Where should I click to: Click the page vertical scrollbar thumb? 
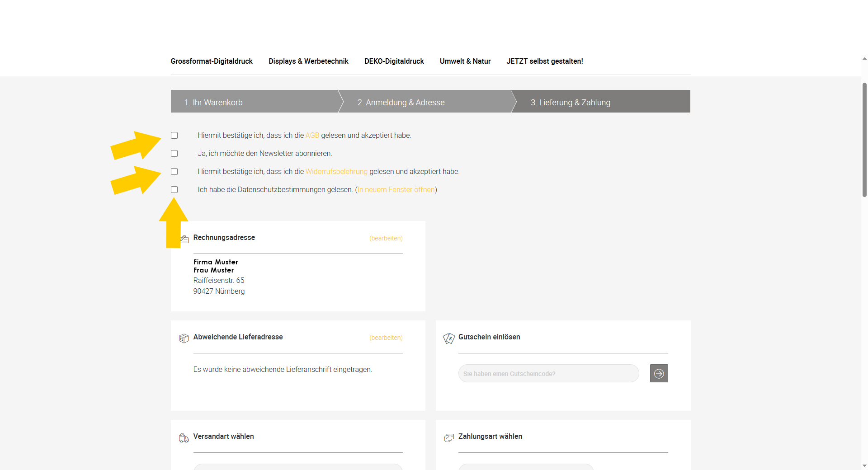click(x=864, y=140)
